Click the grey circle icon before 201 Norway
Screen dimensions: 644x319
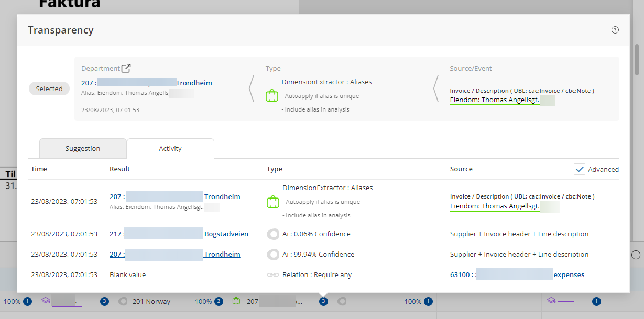coord(123,302)
